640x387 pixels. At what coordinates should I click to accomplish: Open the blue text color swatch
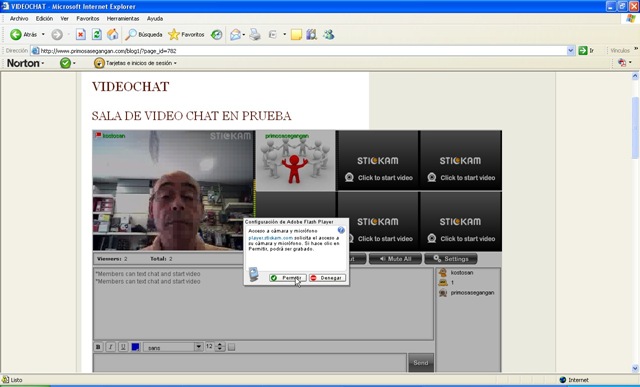click(136, 347)
